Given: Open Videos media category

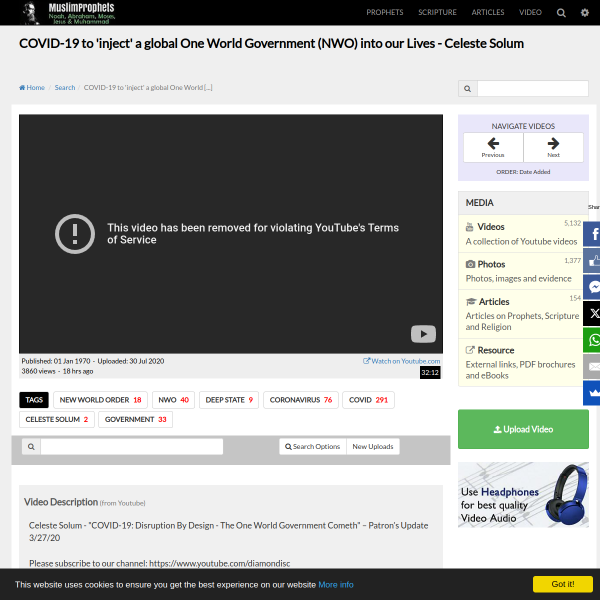Looking at the screenshot, I should tap(491, 226).
